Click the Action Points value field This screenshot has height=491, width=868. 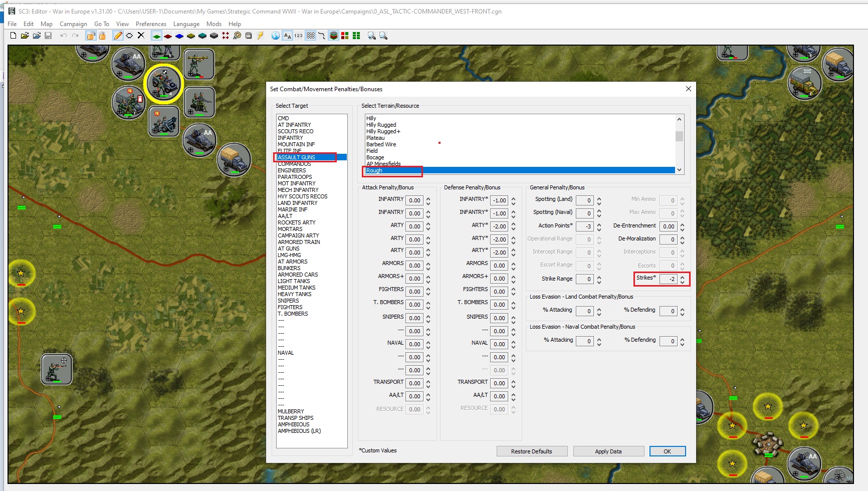click(585, 226)
